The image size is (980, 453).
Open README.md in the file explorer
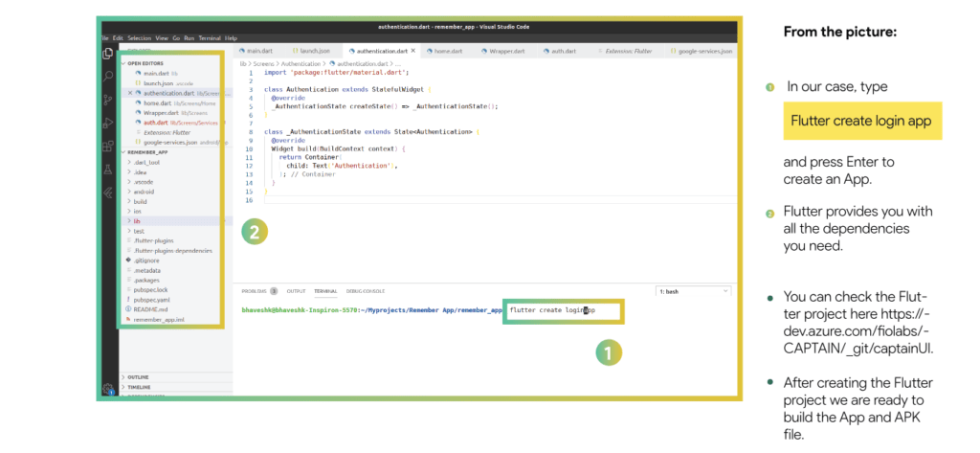point(150,309)
